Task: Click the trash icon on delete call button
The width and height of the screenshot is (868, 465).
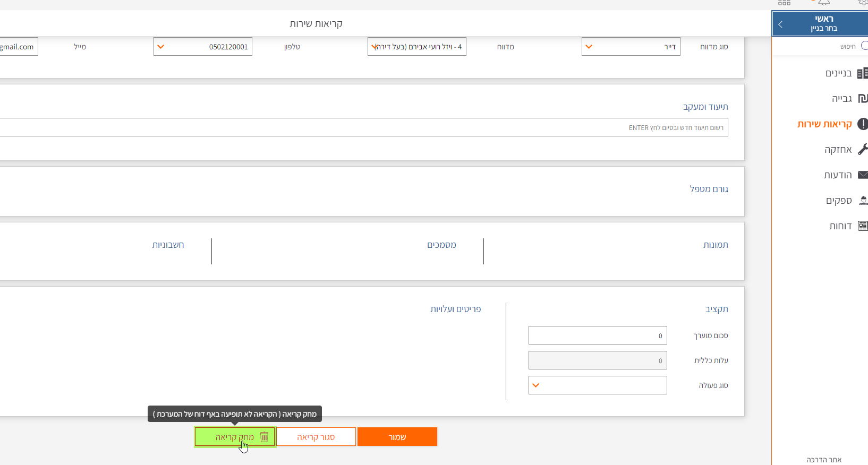Action: [x=264, y=437]
